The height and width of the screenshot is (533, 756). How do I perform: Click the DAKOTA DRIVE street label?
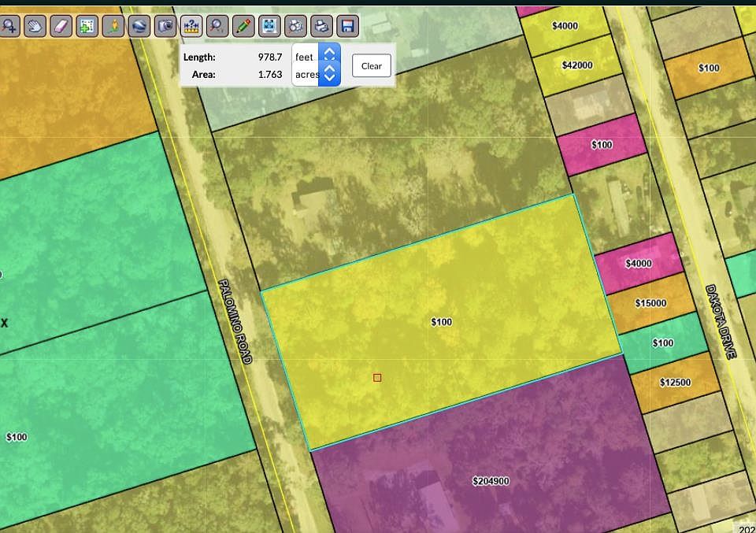721,321
